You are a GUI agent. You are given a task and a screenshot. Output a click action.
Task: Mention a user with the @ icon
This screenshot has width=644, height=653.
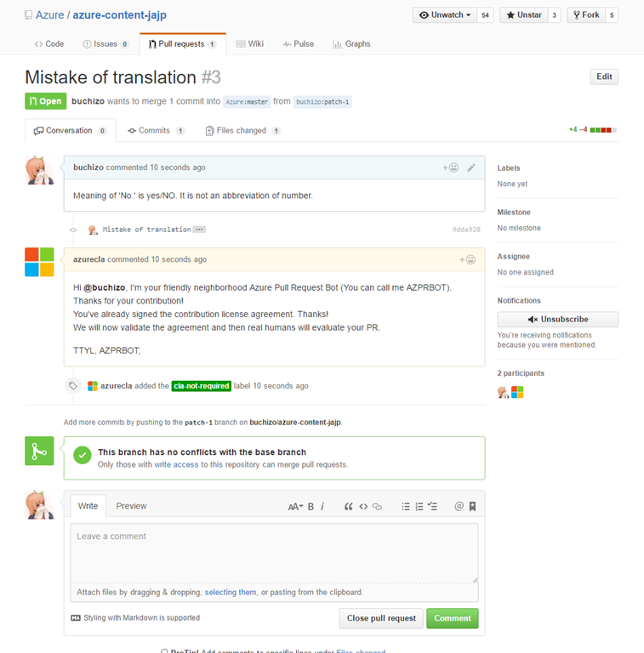[459, 507]
